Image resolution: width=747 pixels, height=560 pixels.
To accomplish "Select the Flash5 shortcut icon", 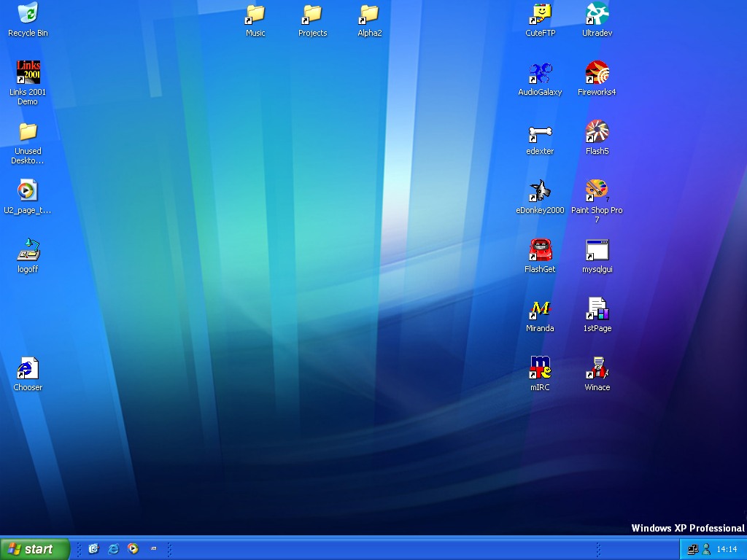I will (597, 132).
